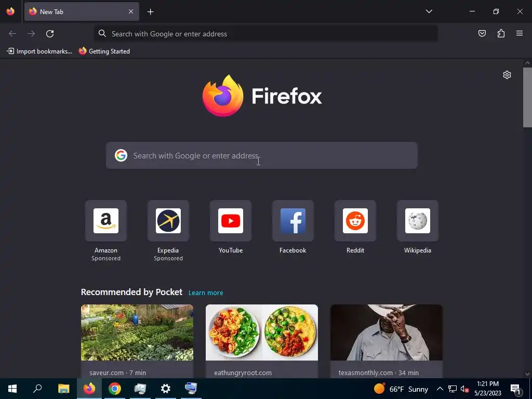The image size is (532, 399).
Task: Expand the List all tabs dropdown arrow
Action: [x=429, y=11]
